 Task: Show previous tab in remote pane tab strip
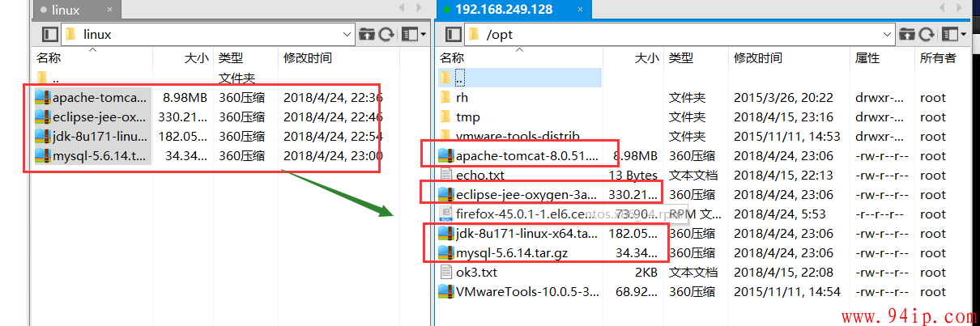(x=940, y=8)
